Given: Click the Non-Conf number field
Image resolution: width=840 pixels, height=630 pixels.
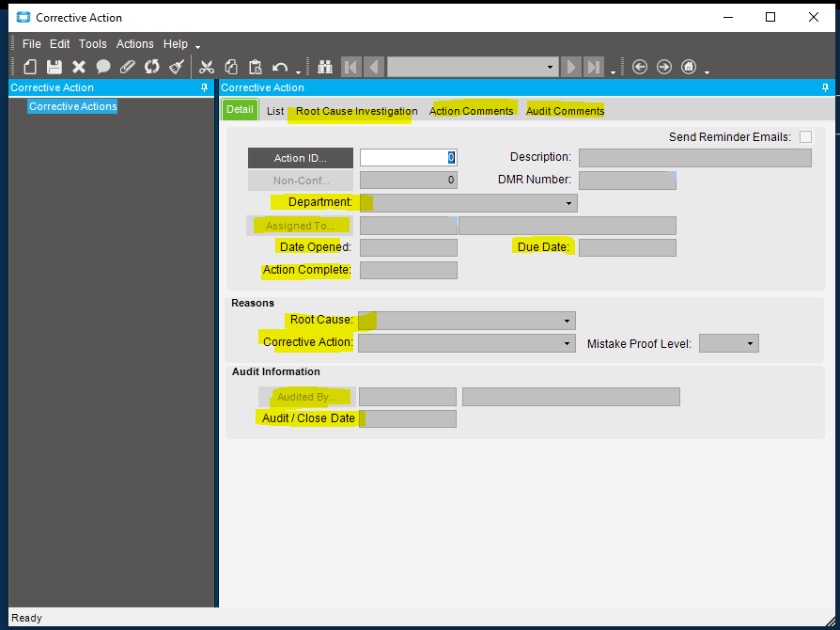Looking at the screenshot, I should pos(408,181).
